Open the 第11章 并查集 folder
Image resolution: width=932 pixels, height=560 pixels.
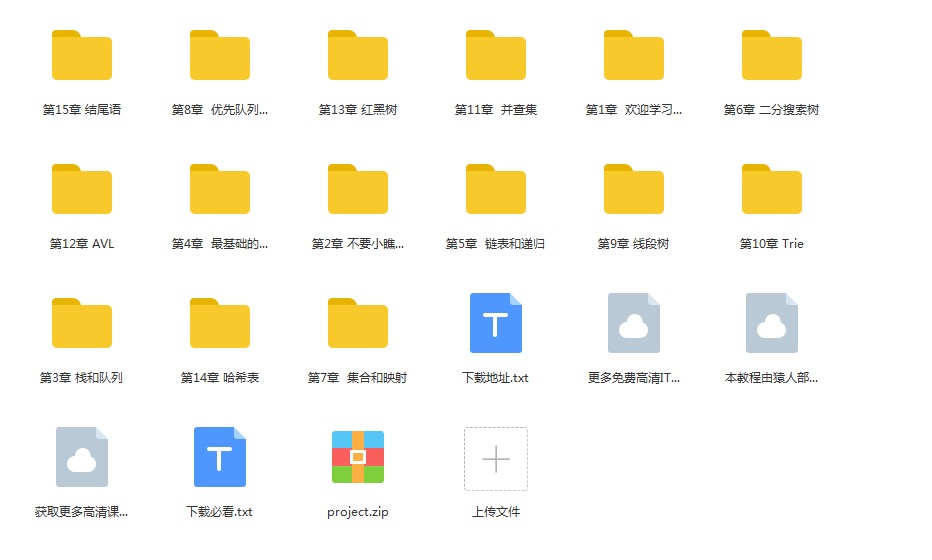click(x=496, y=56)
